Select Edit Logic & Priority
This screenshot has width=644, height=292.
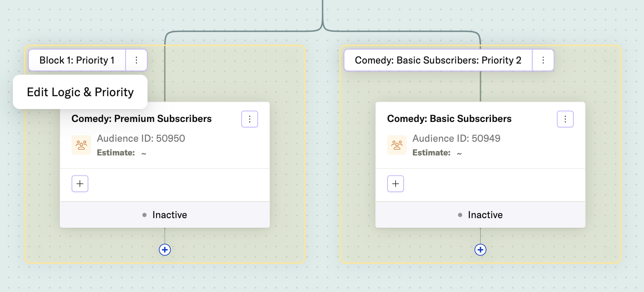click(x=80, y=92)
